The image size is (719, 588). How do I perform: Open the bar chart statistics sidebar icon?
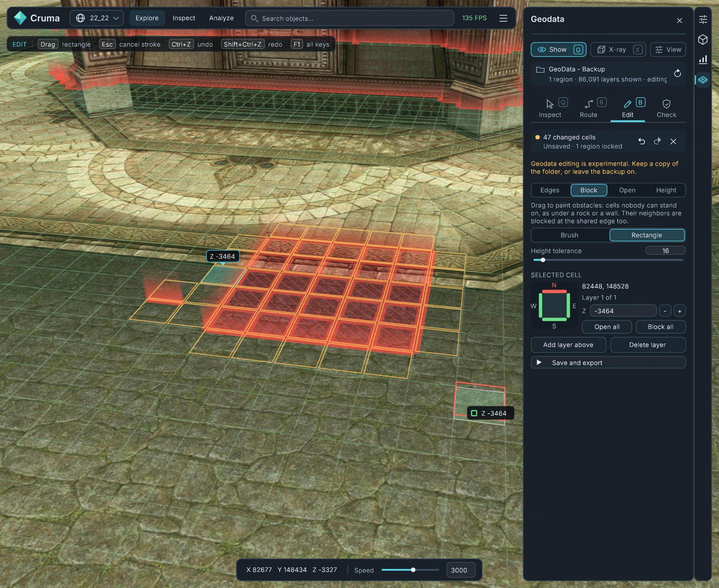pos(703,59)
